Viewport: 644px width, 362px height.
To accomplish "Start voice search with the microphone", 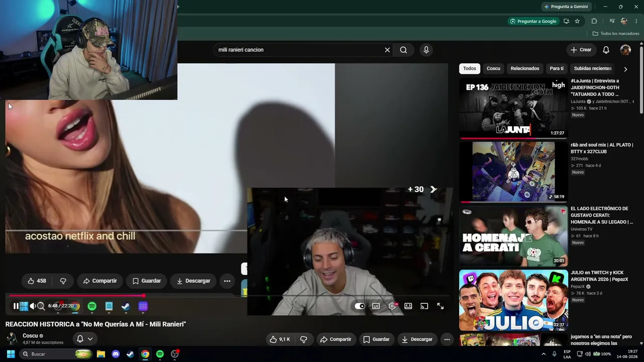I will (426, 50).
